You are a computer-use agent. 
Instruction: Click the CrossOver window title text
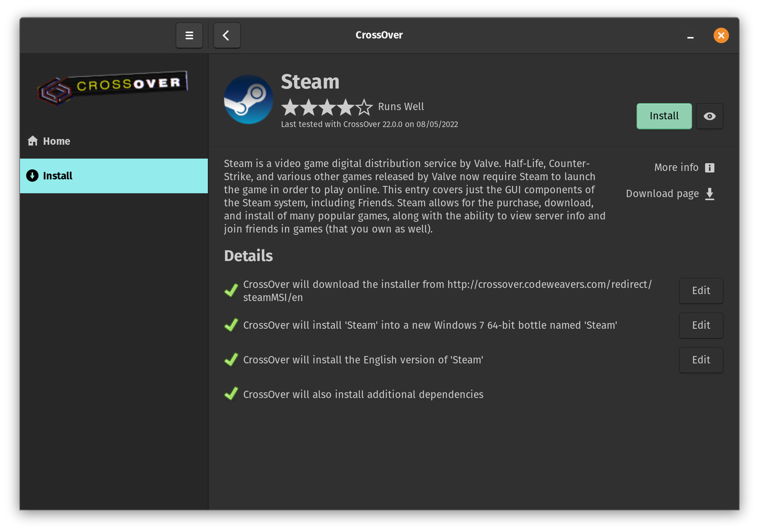pyautogui.click(x=379, y=35)
